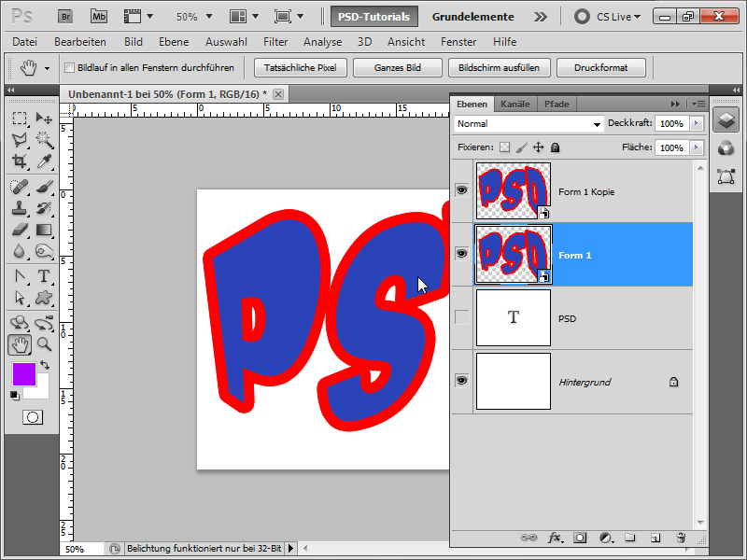Screen dimensions: 747x560
Task: Select the Gradient tool
Action: 44,230
